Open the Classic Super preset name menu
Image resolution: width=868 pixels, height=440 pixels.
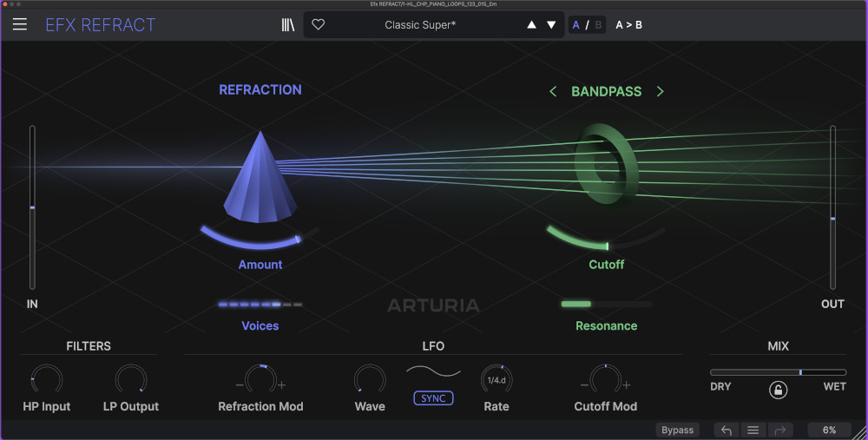[420, 25]
